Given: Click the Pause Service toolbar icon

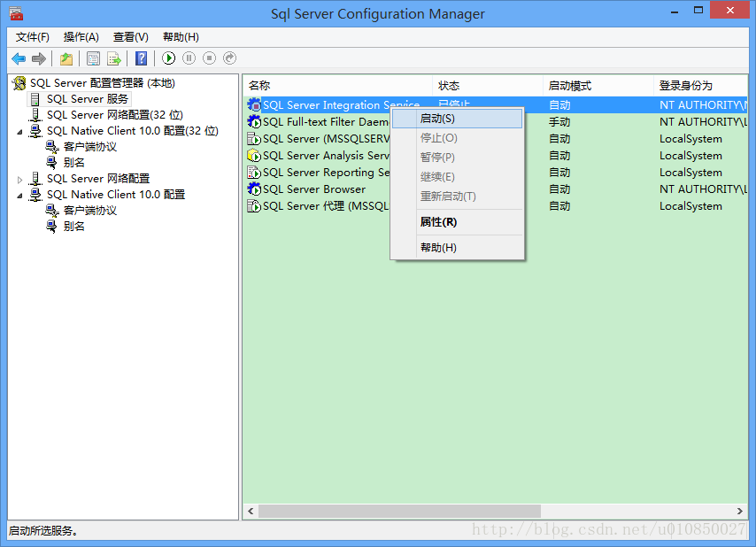Looking at the screenshot, I should point(189,58).
